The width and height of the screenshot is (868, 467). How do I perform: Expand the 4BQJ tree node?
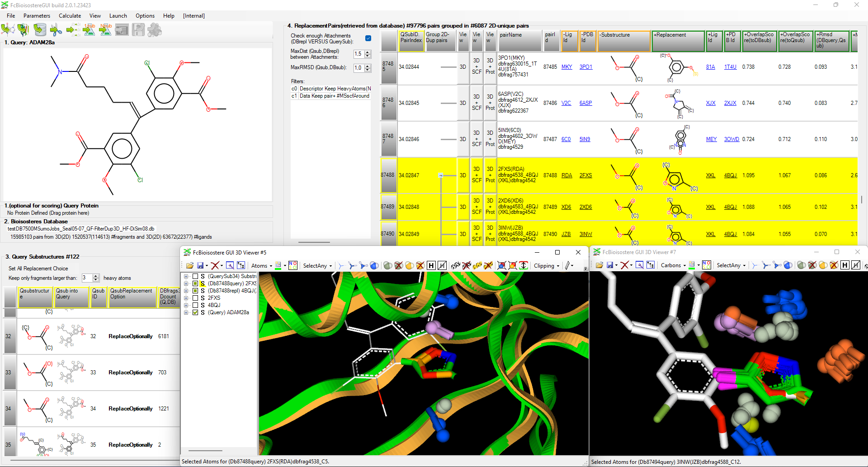tap(186, 305)
